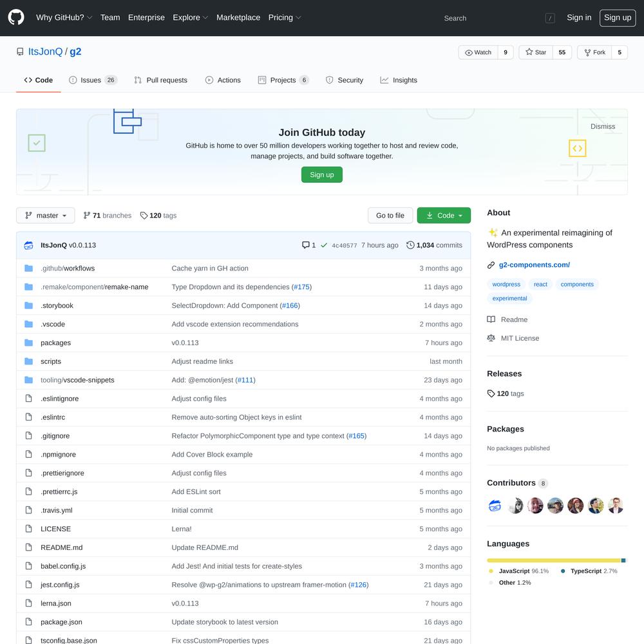Open the master branch selector
The image size is (644, 644).
(46, 216)
